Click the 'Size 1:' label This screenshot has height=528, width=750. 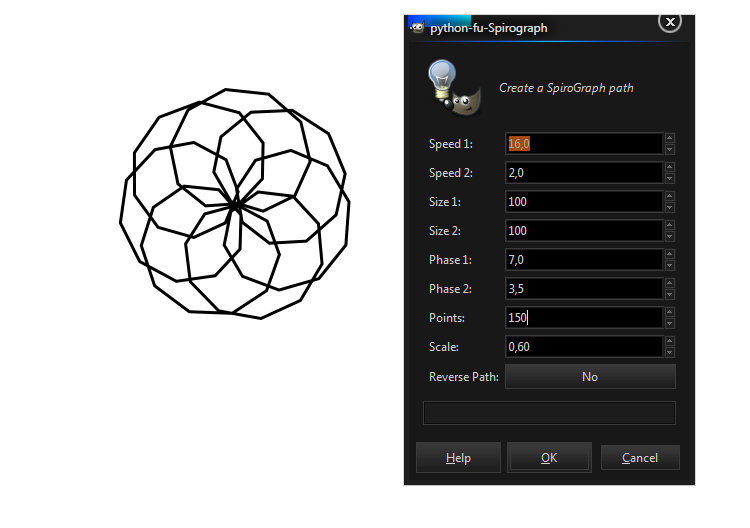click(x=445, y=202)
